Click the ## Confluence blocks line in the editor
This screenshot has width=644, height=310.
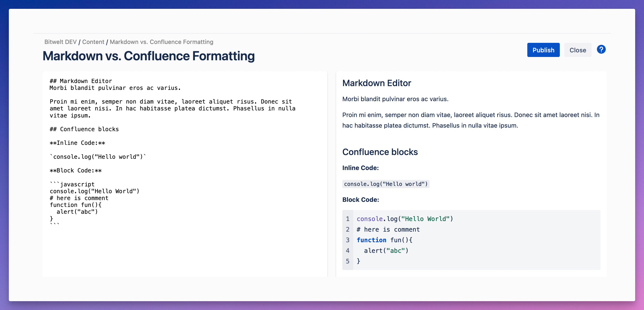coord(84,129)
